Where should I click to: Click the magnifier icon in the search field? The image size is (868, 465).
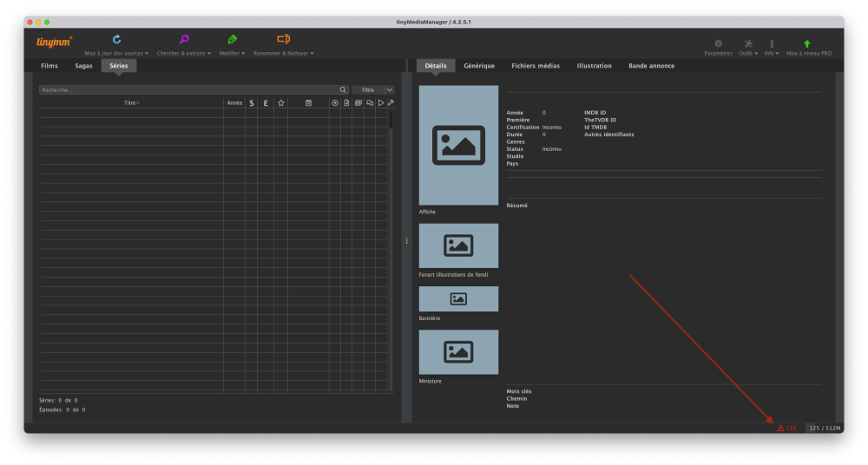point(343,89)
